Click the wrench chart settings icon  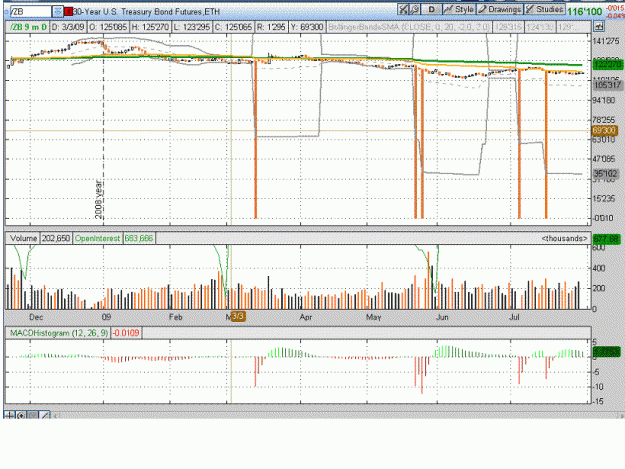click(415, 9)
